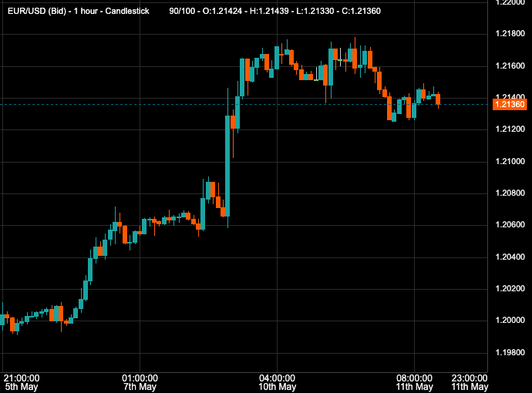The image size is (532, 393).
Task: Click the 1.19800 price axis label
Action: pyautogui.click(x=510, y=353)
